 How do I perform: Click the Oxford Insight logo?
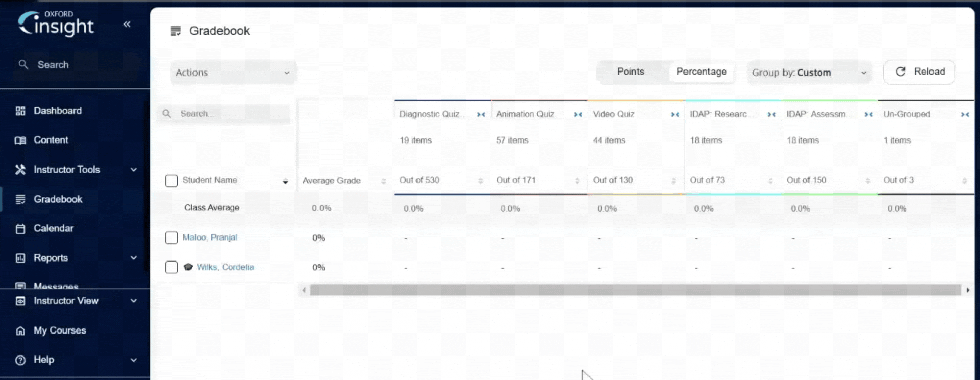tap(56, 23)
